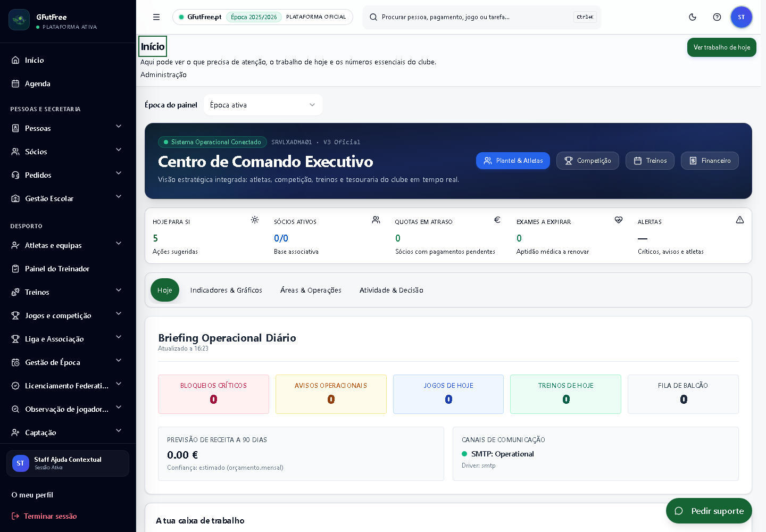This screenshot has width=766, height=532.
Task: Click the Alertas warning triangle icon
Action: (x=740, y=220)
